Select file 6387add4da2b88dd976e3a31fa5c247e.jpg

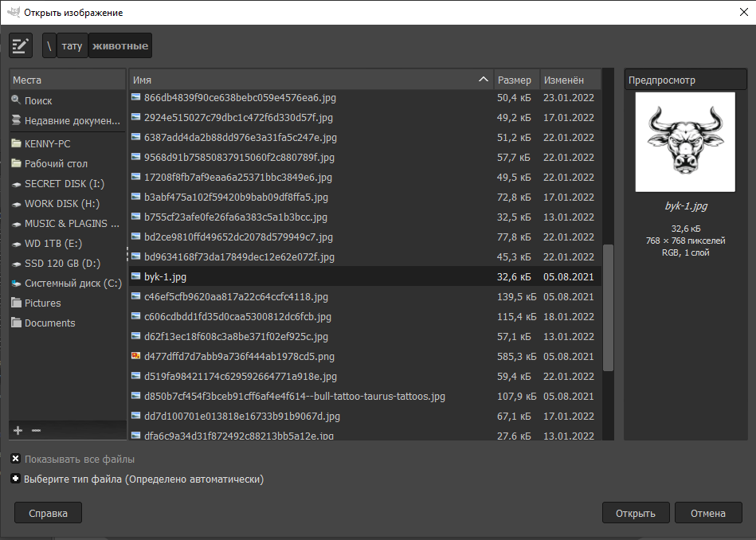coord(365,137)
